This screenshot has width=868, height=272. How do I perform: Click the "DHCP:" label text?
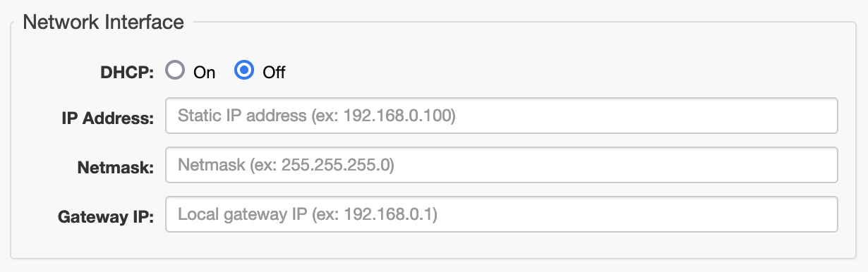[128, 72]
